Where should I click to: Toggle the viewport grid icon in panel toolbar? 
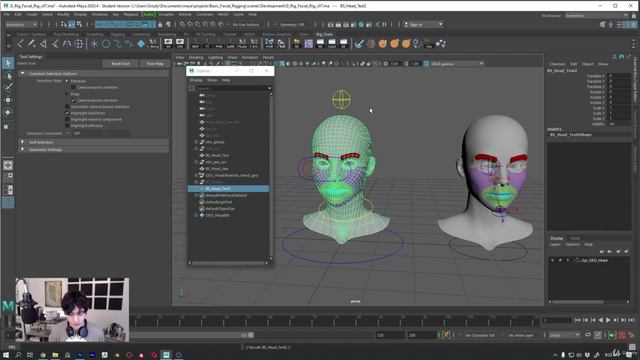click(228, 64)
